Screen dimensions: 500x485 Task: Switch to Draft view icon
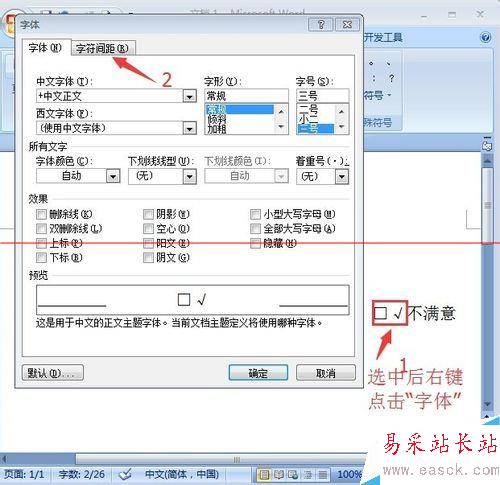(322, 474)
